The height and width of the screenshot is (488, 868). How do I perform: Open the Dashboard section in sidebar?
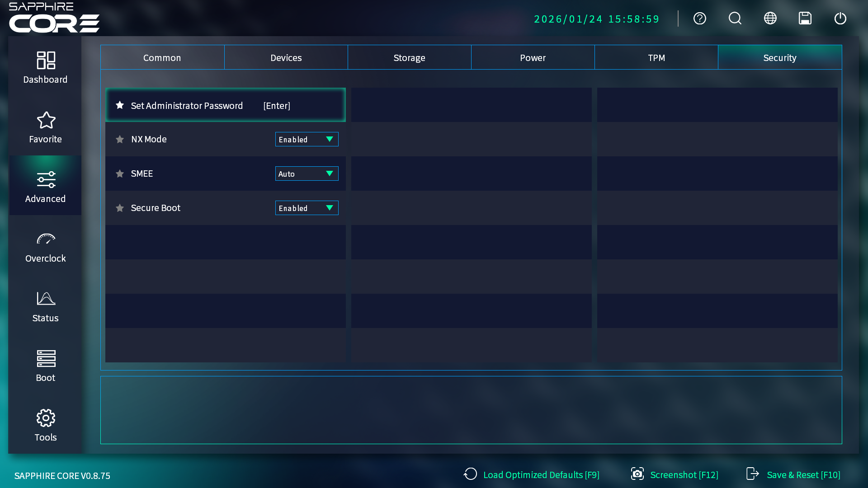(45, 68)
